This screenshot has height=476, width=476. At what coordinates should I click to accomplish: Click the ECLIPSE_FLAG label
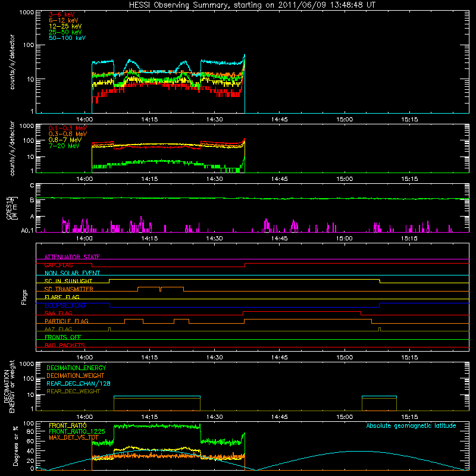[65, 305]
